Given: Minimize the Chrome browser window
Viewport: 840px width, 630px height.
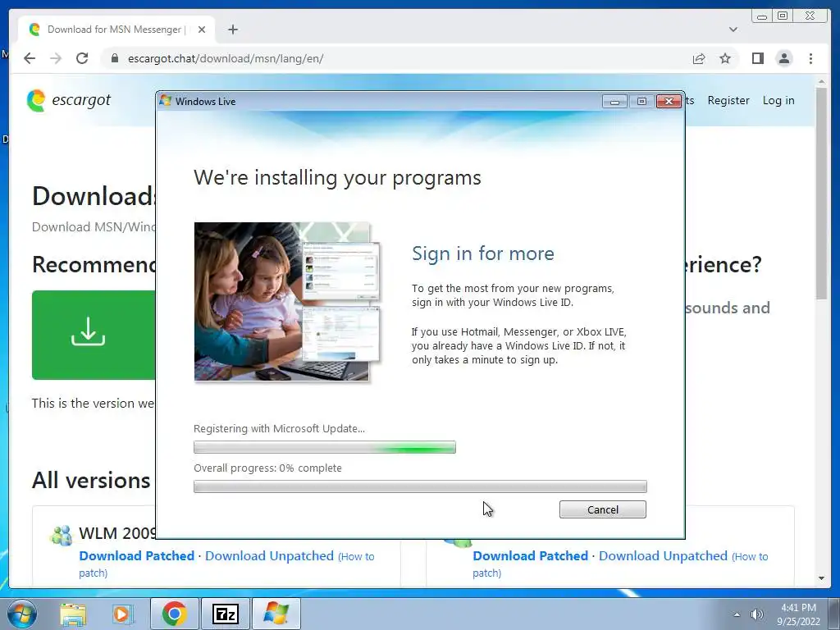Looking at the screenshot, I should [761, 16].
